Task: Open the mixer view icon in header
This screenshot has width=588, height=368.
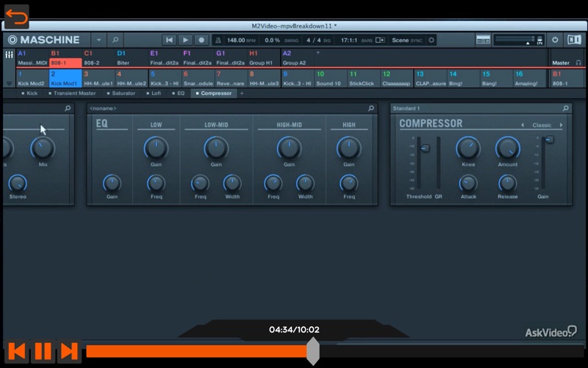Action: (483, 40)
